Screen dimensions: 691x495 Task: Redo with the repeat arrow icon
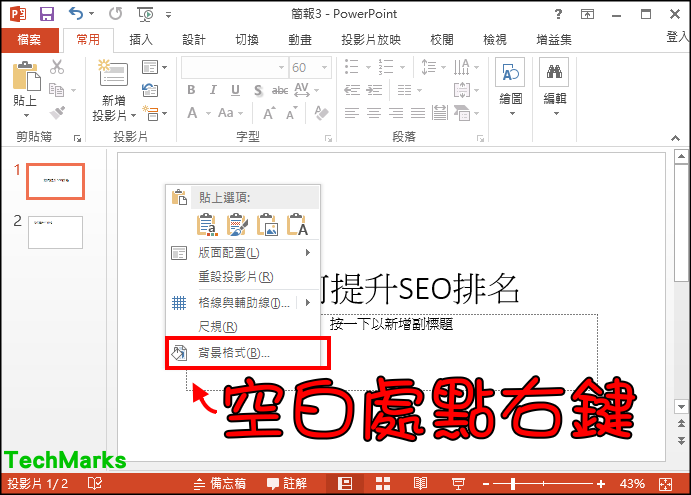(x=115, y=14)
